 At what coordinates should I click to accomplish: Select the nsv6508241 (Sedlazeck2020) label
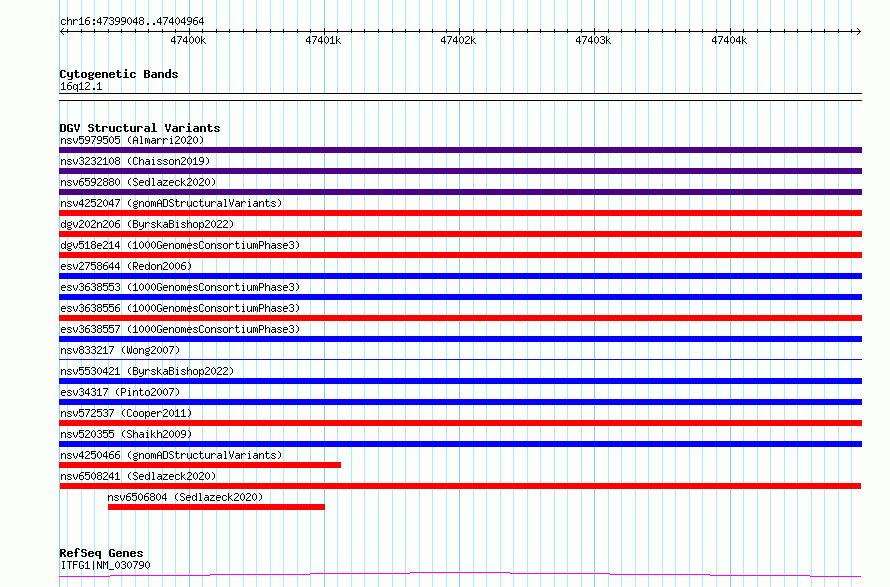[138, 476]
